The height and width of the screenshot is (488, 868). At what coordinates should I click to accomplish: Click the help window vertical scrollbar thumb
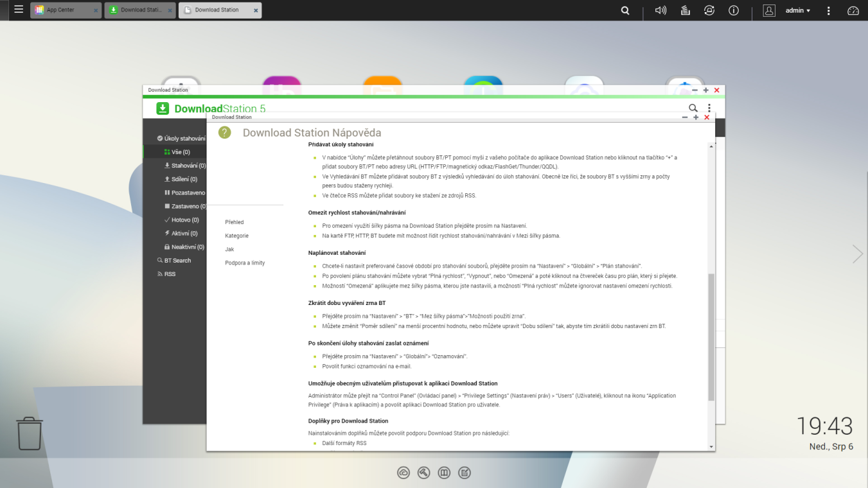pyautogui.click(x=711, y=337)
